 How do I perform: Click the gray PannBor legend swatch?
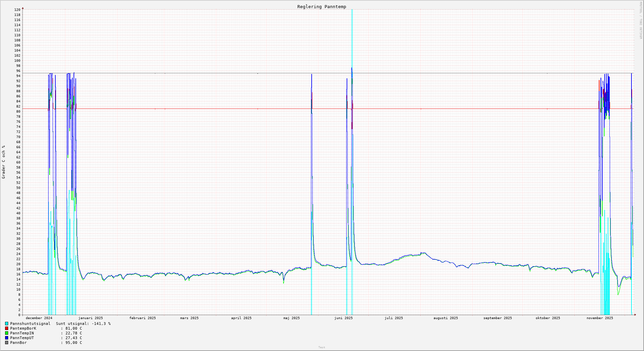click(6, 343)
